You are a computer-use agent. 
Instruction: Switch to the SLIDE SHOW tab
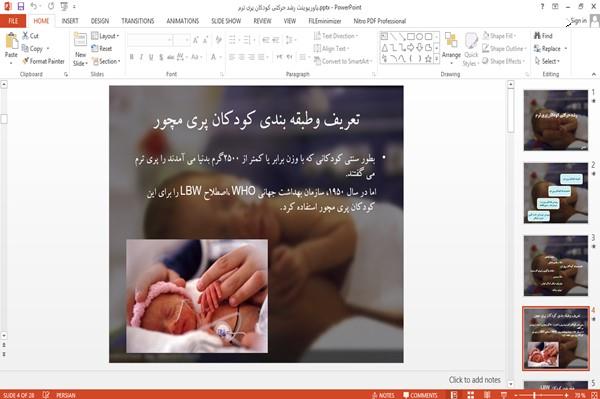coord(226,21)
